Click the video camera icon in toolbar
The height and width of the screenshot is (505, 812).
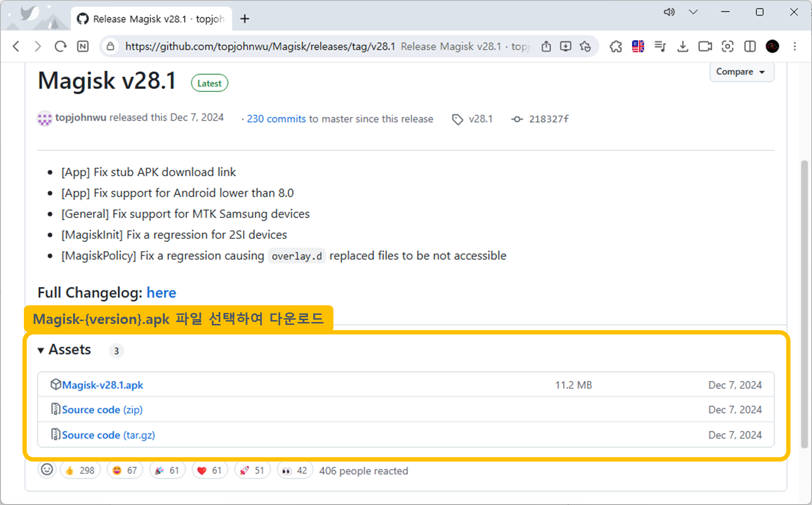coord(705,46)
